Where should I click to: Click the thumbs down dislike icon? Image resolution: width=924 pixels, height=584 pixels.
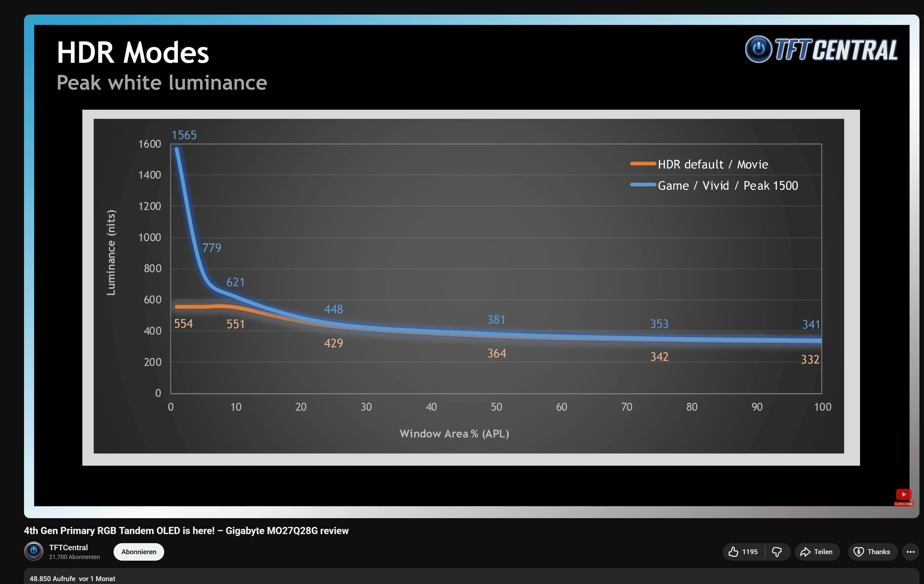[x=777, y=551]
